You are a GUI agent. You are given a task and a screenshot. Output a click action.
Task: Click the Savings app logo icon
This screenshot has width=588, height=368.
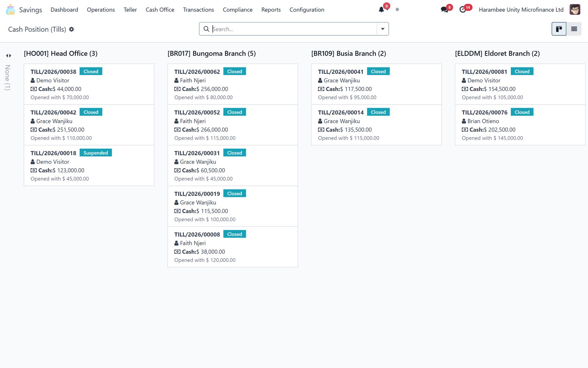[x=11, y=10]
